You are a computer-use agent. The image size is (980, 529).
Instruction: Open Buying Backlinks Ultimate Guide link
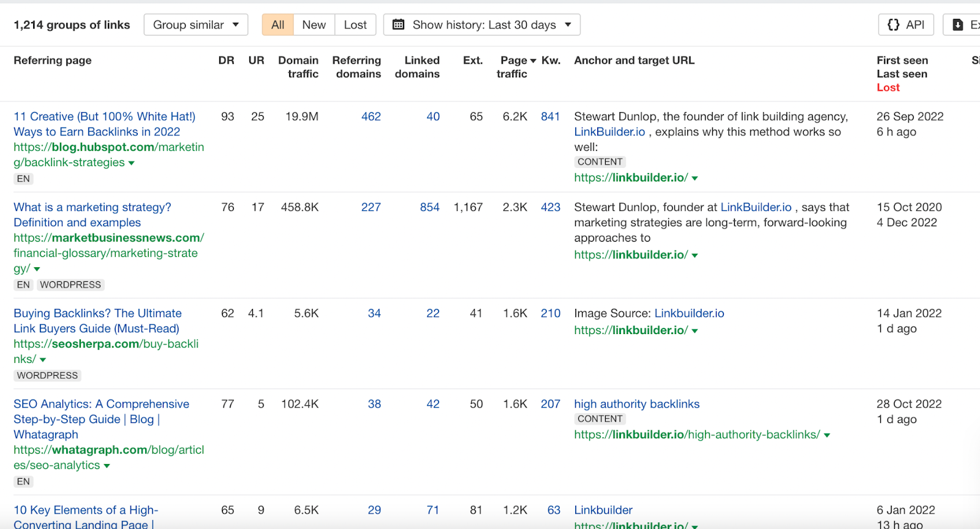coord(98,321)
